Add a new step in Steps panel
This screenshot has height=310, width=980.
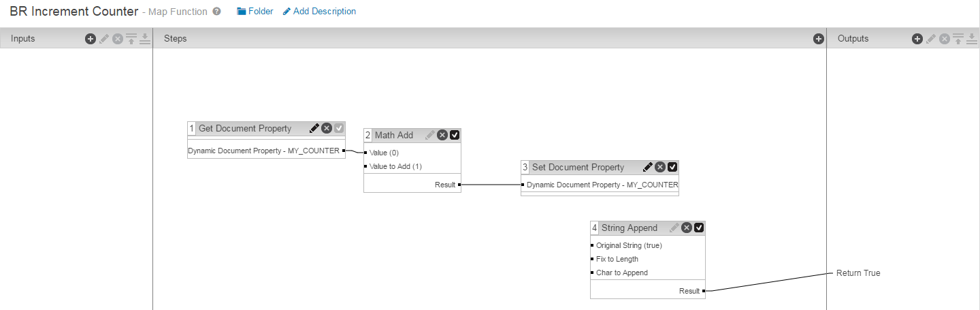click(819, 39)
